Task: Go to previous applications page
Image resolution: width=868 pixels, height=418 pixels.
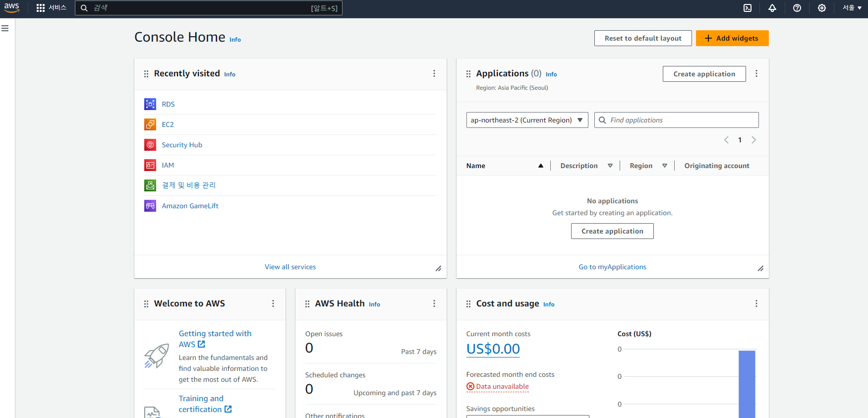Action: point(726,140)
